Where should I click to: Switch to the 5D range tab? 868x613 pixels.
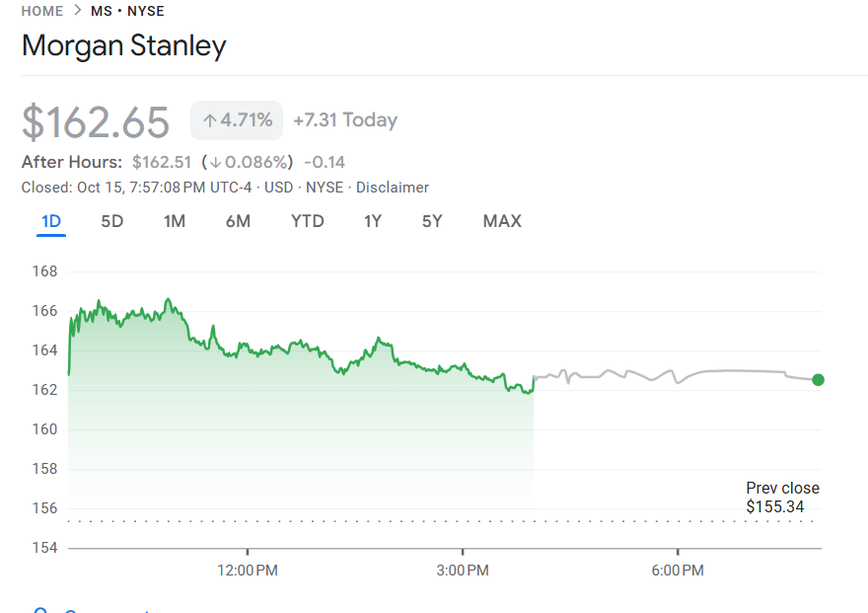pyautogui.click(x=112, y=221)
